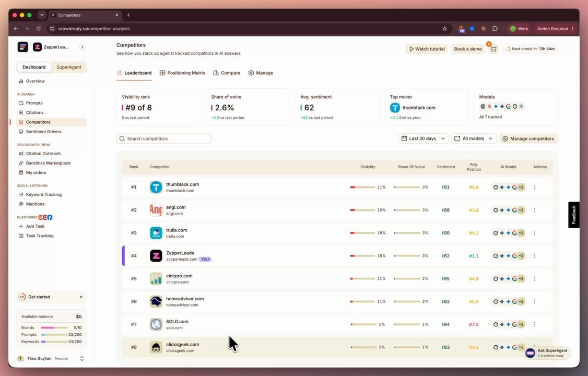Dismiss the Get started card
Viewport: 588px width, 376px height.
click(x=81, y=297)
